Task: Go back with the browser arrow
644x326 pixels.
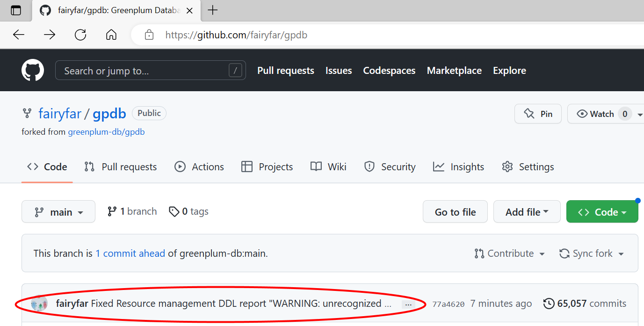Action: point(19,35)
